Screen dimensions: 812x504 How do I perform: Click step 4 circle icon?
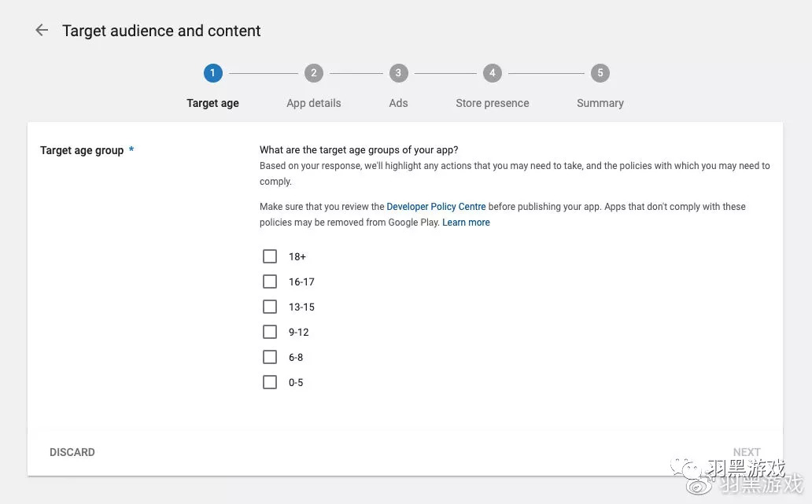(492, 73)
